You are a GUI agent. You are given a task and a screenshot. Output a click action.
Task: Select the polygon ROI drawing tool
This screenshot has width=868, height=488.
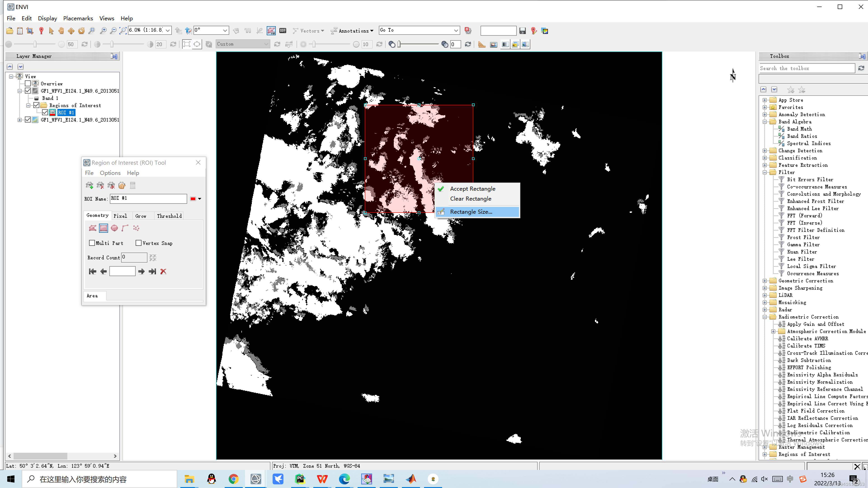click(x=93, y=228)
